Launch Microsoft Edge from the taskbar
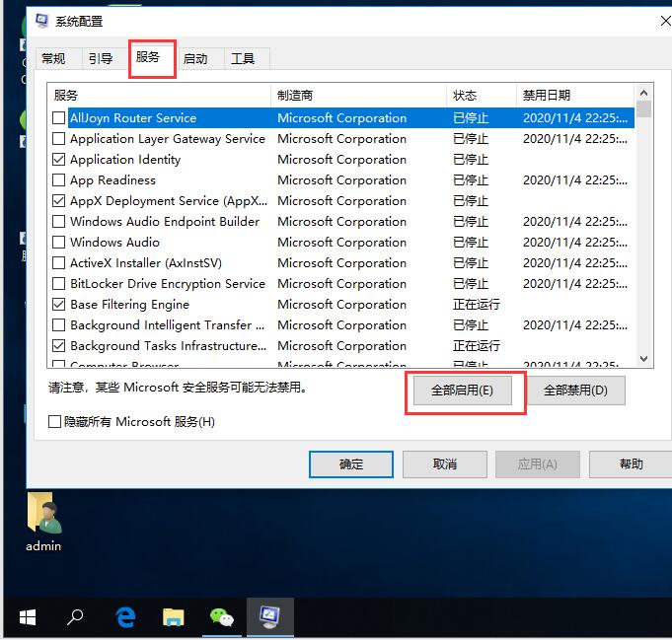Image resolution: width=672 pixels, height=640 pixels. (x=125, y=617)
